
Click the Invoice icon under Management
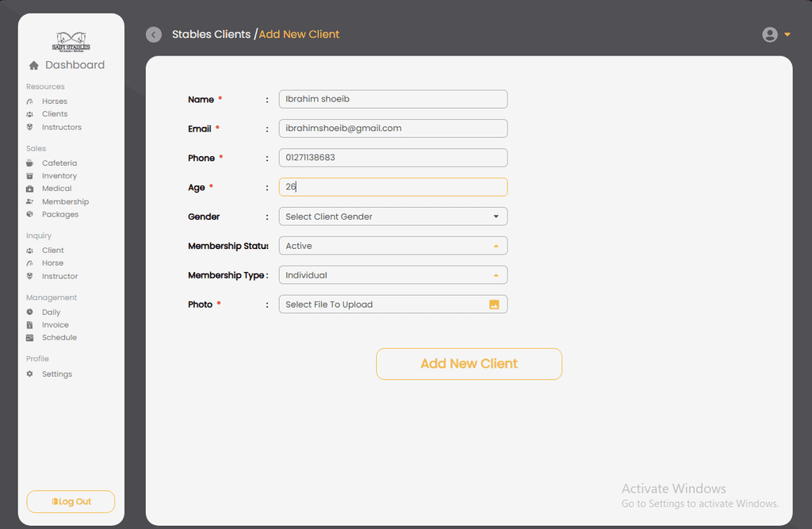(x=30, y=325)
